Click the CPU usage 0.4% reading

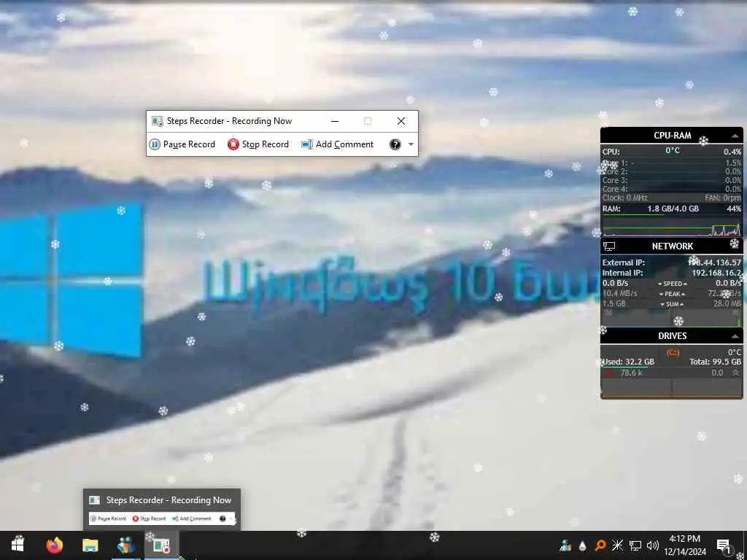tap(732, 152)
